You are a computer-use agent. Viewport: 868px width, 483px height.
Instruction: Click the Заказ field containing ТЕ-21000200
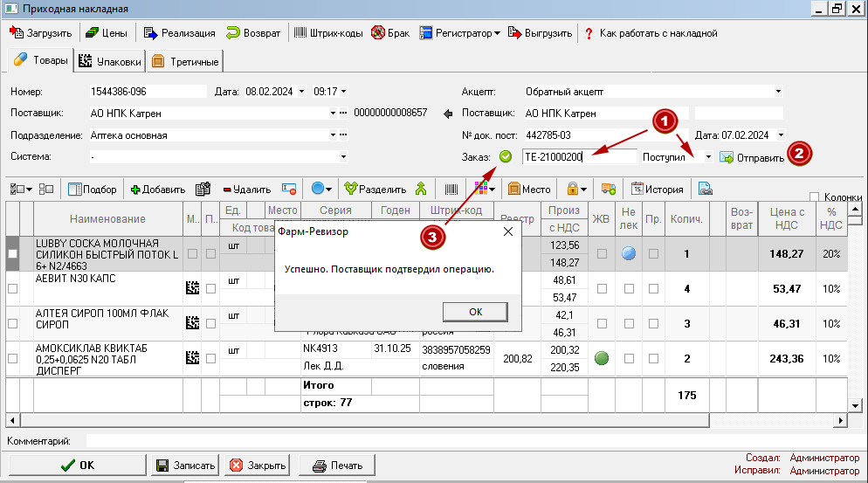click(580, 156)
